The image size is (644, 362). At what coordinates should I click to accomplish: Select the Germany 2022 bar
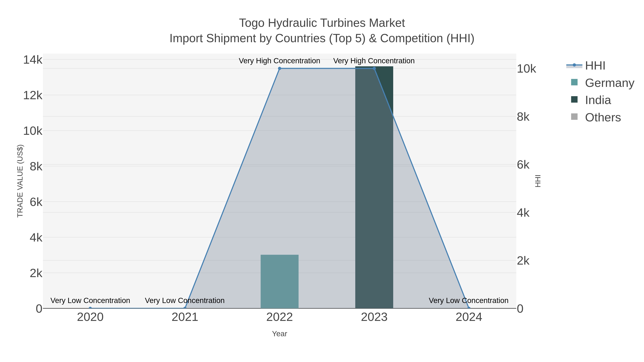coord(279,282)
